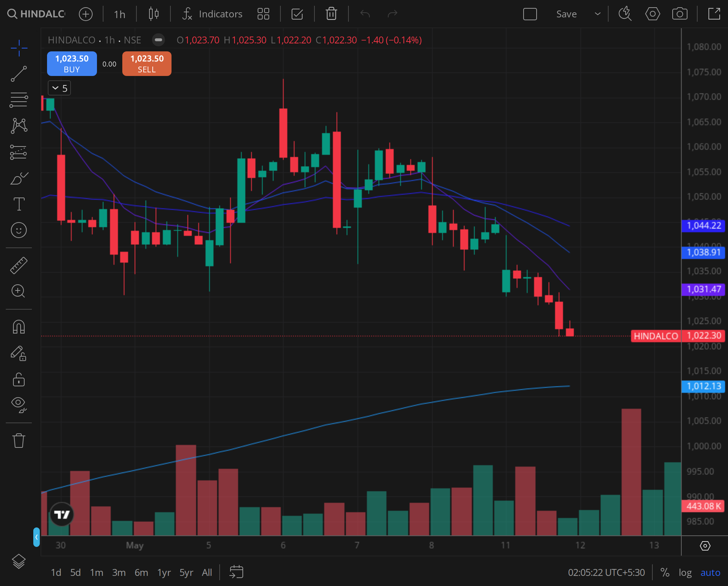728x586 pixels.
Task: Click the top toolbar trash icon
Action: click(x=331, y=14)
